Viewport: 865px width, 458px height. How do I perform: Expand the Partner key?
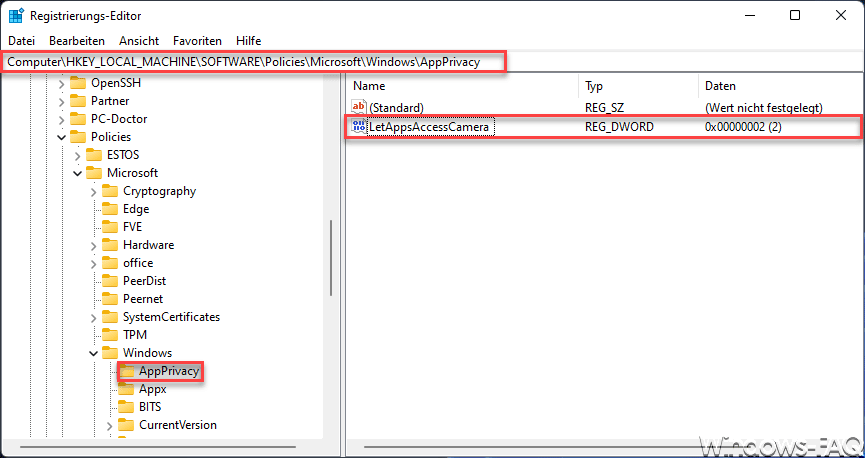(61, 101)
